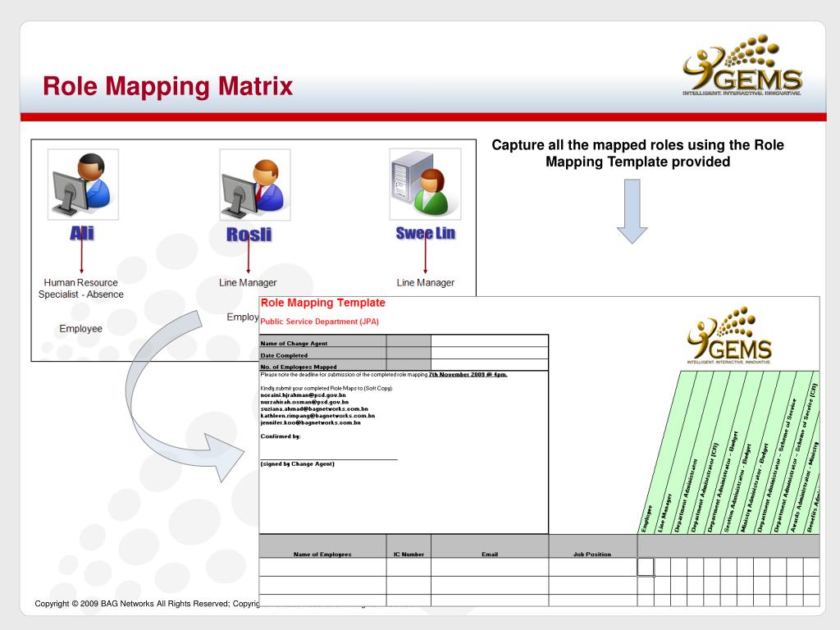Click the '(signed by Change Agent)' caption
This screenshot has width=840, height=630.
tap(297, 464)
